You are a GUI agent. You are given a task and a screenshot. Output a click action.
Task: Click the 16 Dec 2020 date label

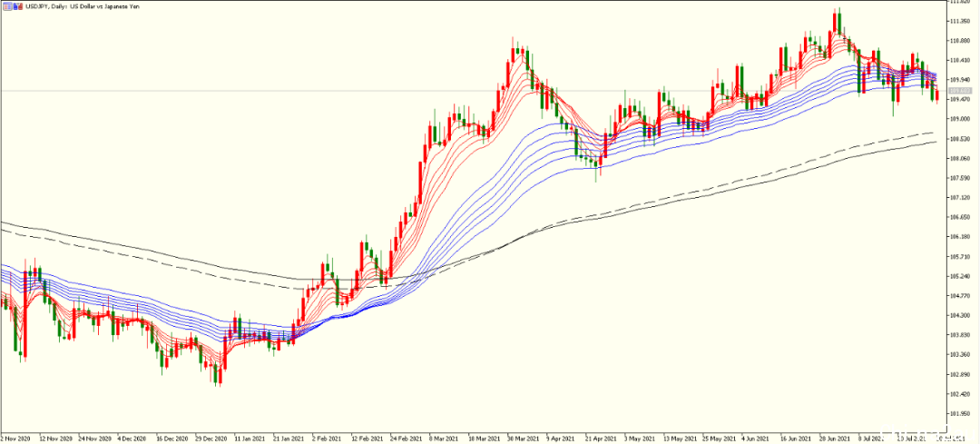tap(172, 438)
